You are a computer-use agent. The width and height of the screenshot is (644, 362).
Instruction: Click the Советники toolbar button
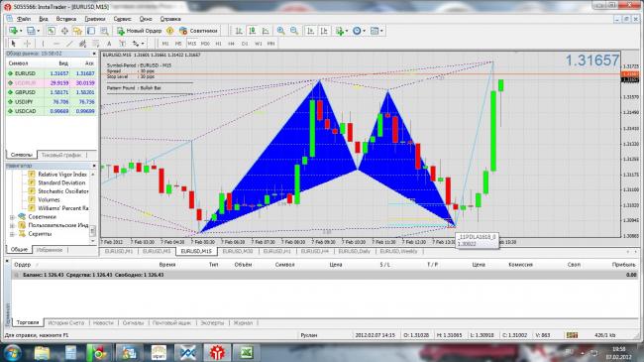click(198, 31)
